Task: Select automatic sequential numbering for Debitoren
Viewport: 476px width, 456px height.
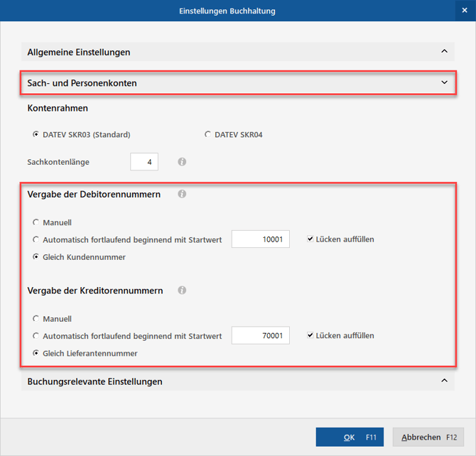Action: tap(36, 239)
